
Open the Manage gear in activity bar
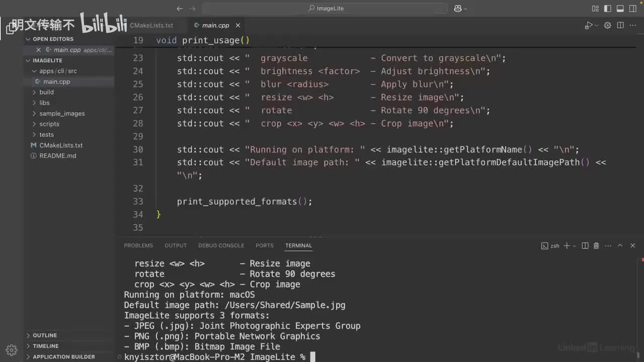[x=11, y=350]
